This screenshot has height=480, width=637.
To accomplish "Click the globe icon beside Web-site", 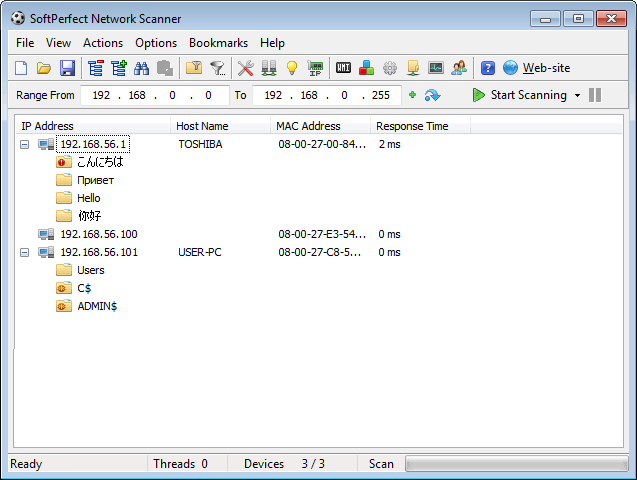I will tap(510, 68).
